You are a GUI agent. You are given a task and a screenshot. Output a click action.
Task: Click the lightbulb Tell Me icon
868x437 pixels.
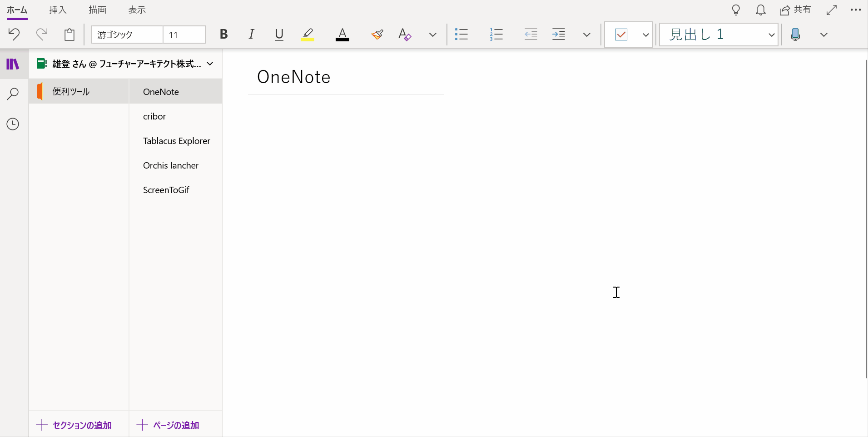pos(736,10)
